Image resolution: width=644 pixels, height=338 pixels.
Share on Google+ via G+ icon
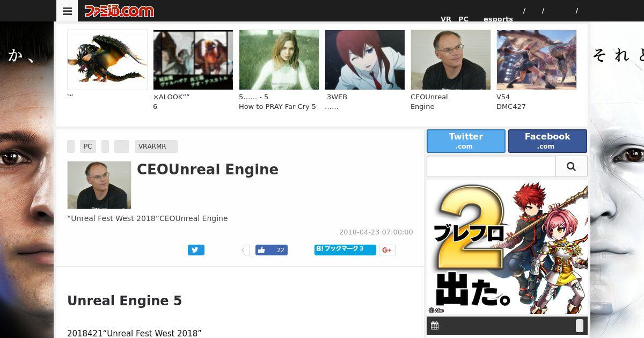pos(387,250)
